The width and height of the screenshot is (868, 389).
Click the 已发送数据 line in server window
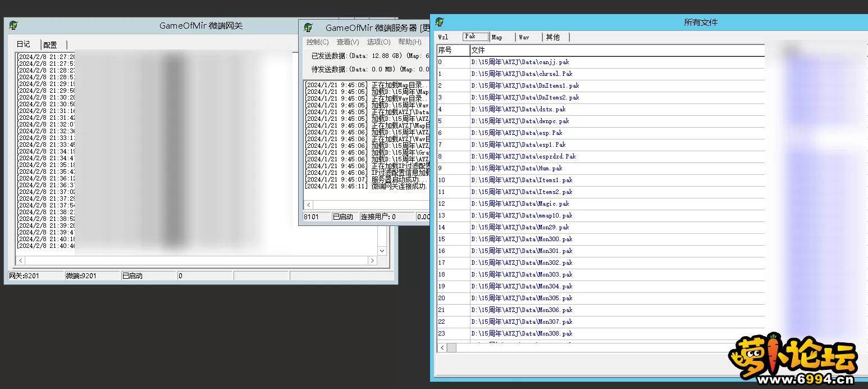pyautogui.click(x=371, y=56)
